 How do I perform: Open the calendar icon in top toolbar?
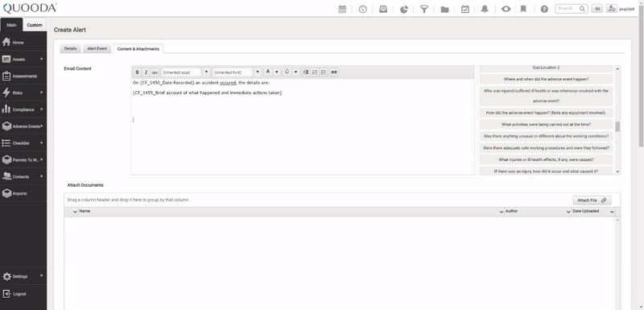(x=342, y=9)
